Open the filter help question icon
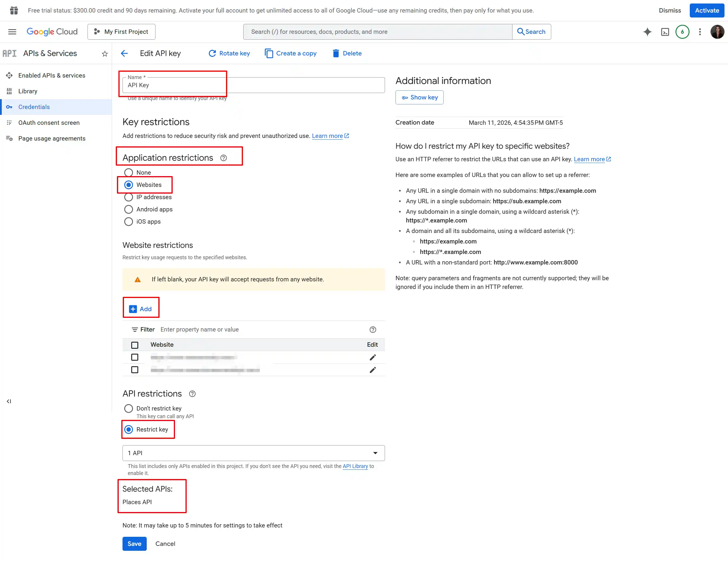 point(373,329)
